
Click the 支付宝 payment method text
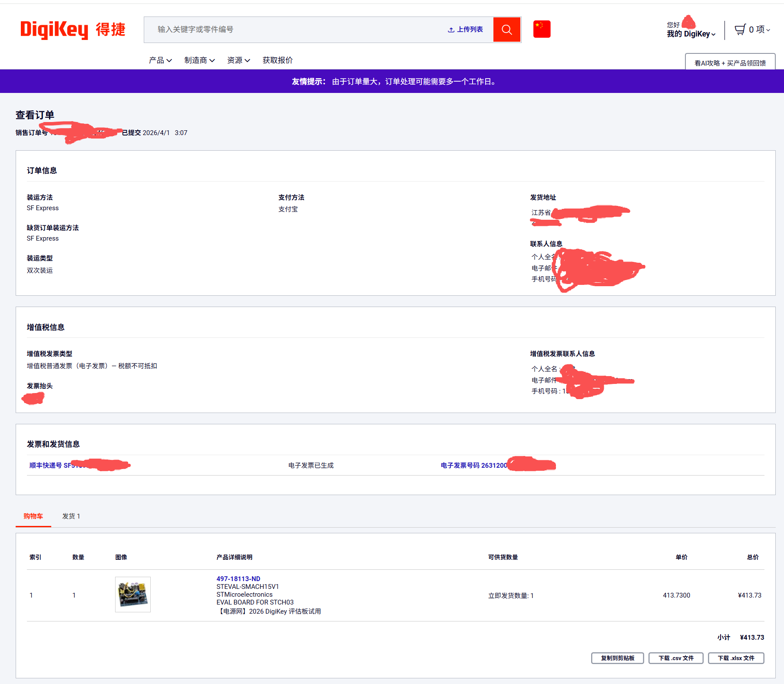click(x=288, y=209)
